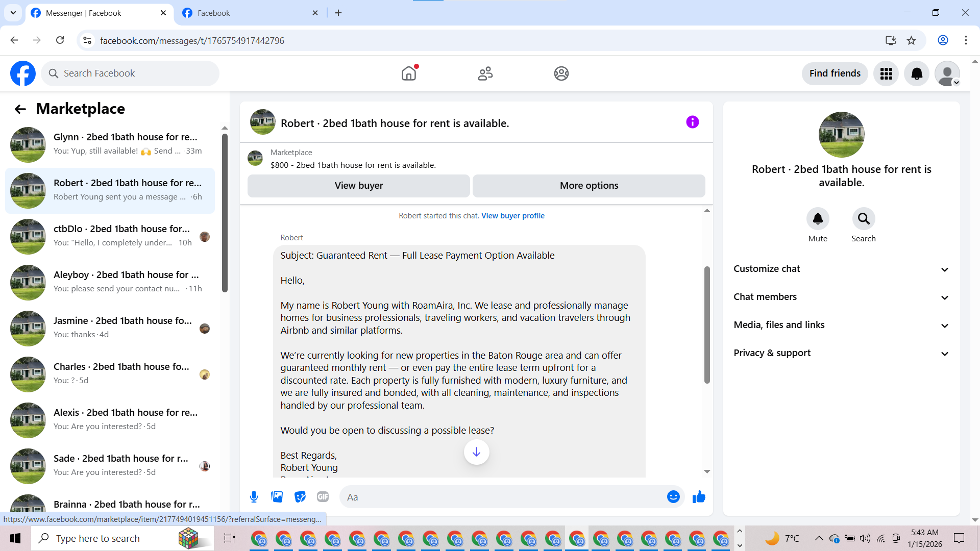Viewport: 980px width, 551px height.
Task: Expand the Customize chat section
Action: click(841, 269)
